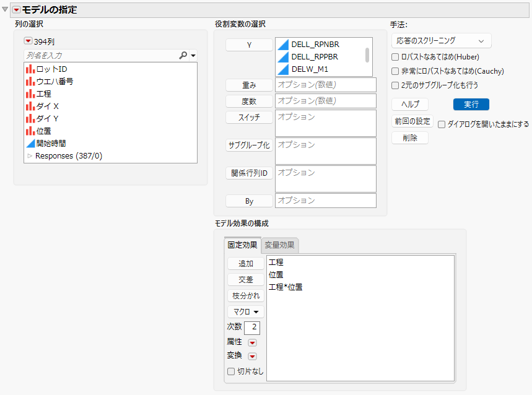
Task: Click the 重み optional numeric field
Action: [325, 85]
